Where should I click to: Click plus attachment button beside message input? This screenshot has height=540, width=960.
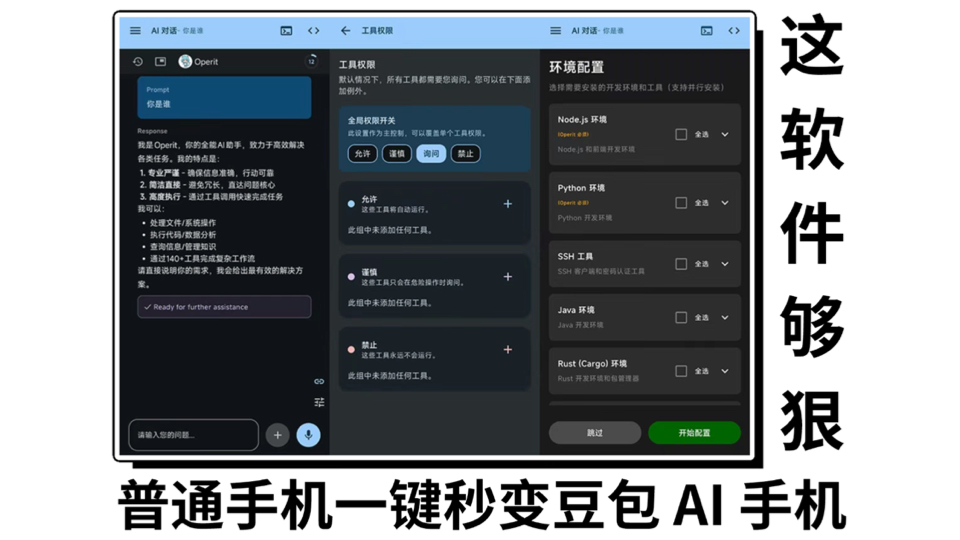[x=277, y=435]
